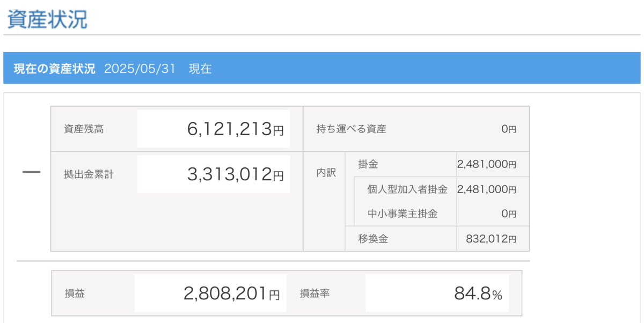Click the 持ち運べる資産 label
Image resolution: width=644 pixels, height=323 pixels.
(352, 129)
